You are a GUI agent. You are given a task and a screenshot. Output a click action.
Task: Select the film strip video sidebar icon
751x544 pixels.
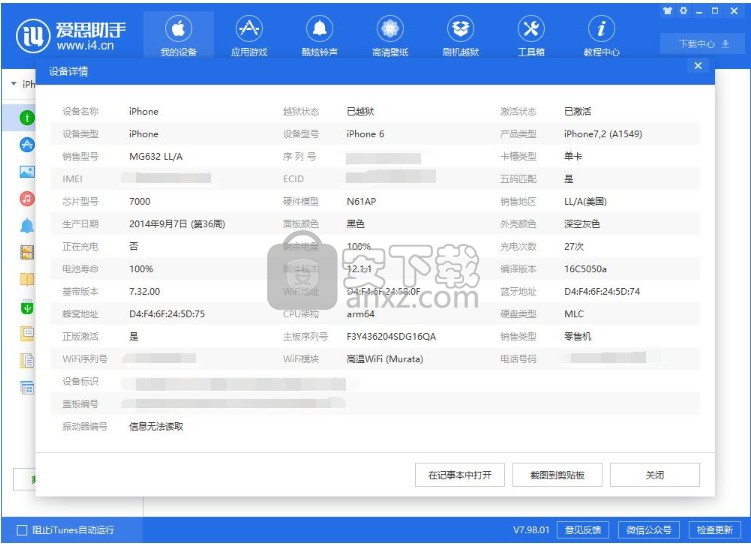click(27, 252)
